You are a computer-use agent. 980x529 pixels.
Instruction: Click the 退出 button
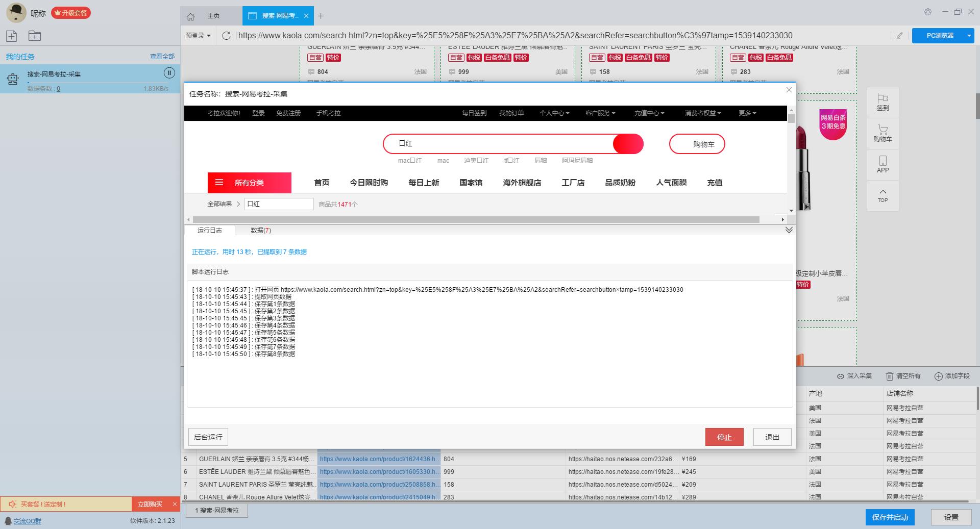[x=772, y=437]
